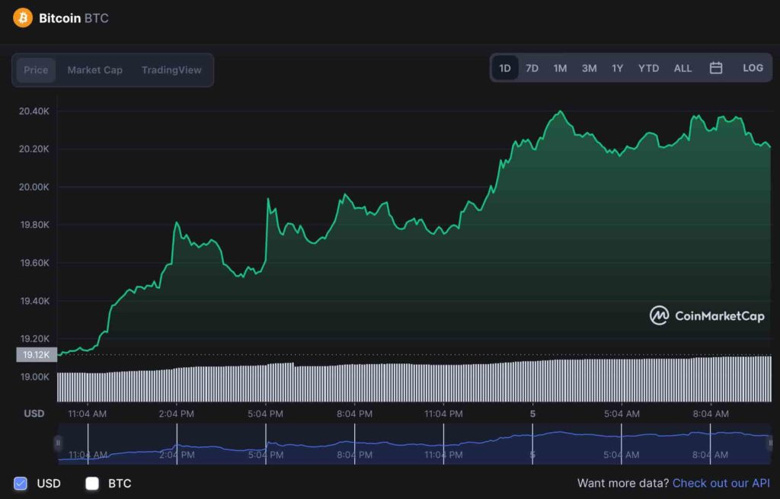Select the 1D time range
The width and height of the screenshot is (780, 499).
point(505,68)
